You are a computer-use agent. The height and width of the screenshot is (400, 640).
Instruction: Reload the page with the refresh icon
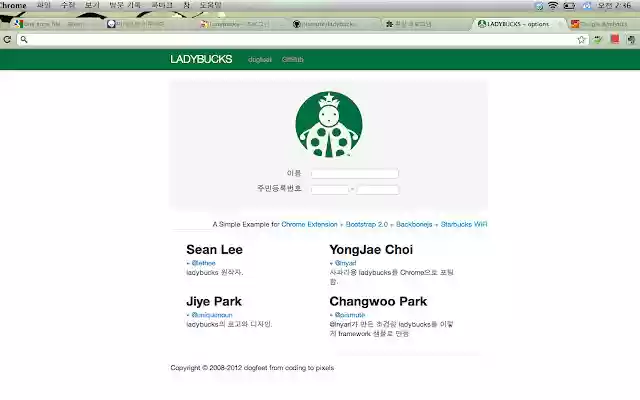7,40
